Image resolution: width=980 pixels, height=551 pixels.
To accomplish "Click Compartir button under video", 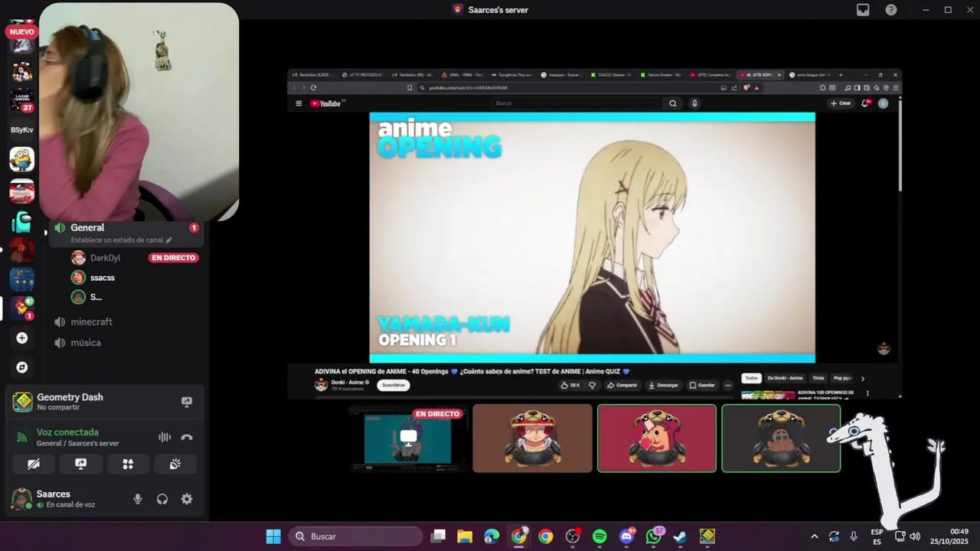I will 622,385.
